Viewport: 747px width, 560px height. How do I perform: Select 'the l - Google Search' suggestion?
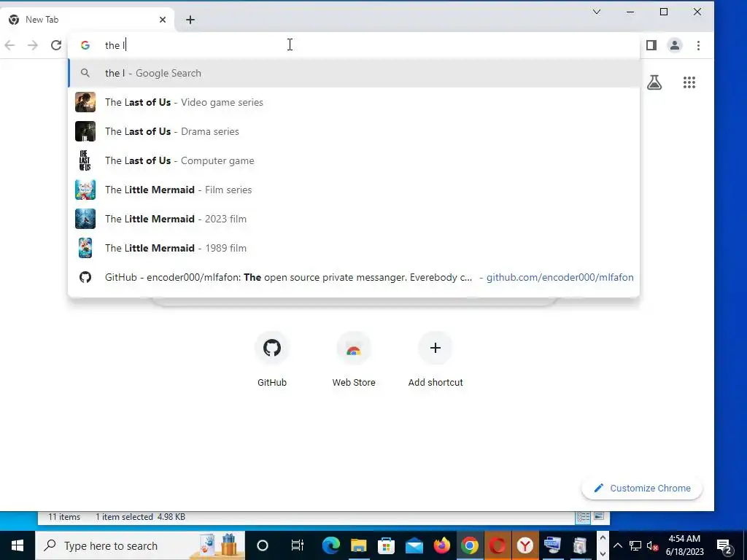(354, 73)
